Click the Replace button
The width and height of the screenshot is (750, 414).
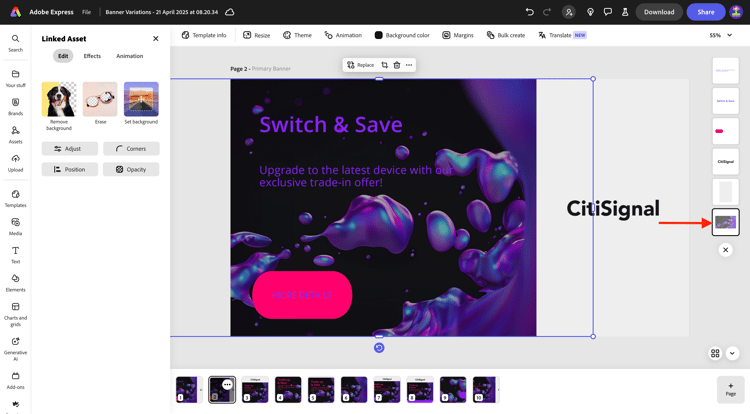pos(360,65)
